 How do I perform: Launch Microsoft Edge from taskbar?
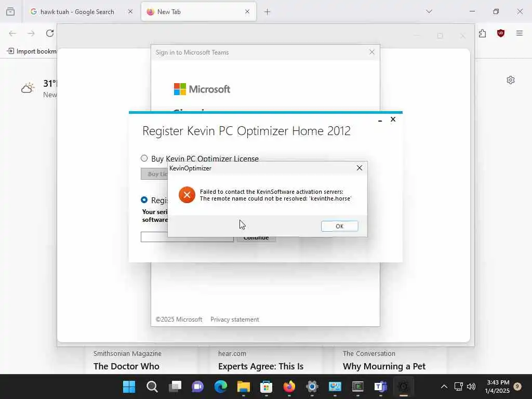pos(220,387)
